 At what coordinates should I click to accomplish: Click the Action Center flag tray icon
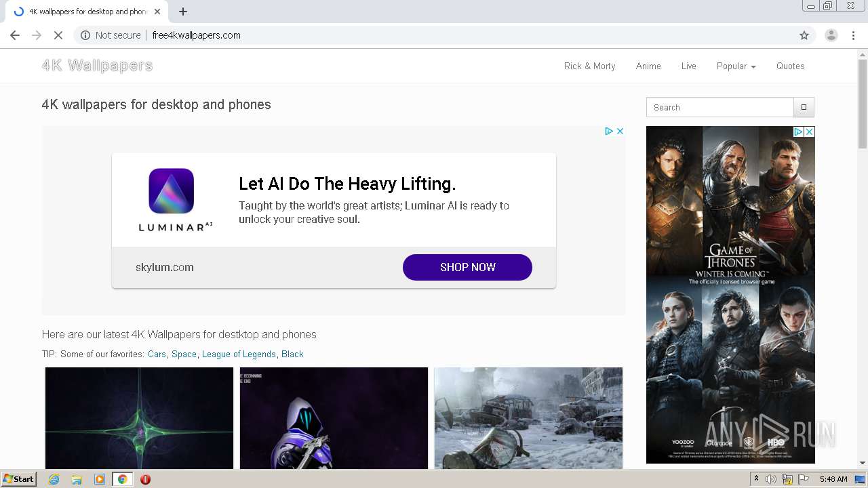(x=804, y=479)
